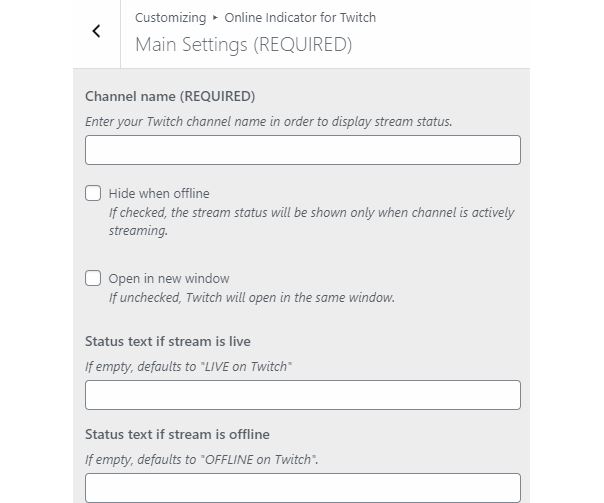604x503 pixels.
Task: Click the 'Hide when offline' label text
Action: pos(159,193)
